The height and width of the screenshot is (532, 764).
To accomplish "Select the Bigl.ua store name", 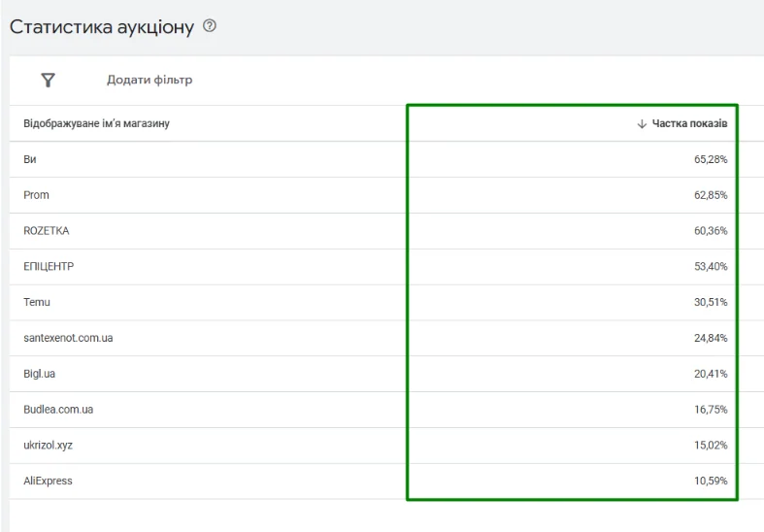I will (40, 374).
